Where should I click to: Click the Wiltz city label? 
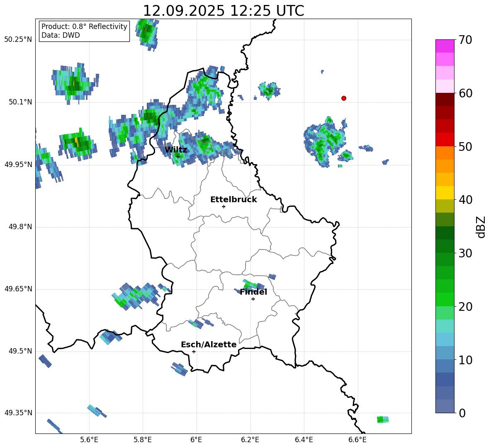176,150
